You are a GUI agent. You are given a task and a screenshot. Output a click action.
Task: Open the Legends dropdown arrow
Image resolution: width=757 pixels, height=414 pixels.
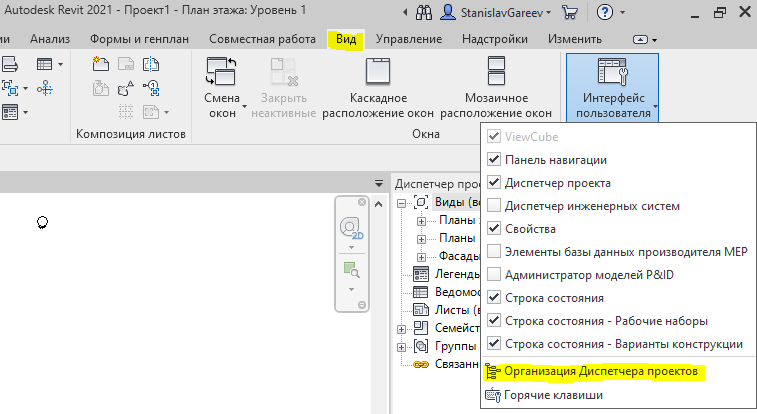tap(26, 112)
